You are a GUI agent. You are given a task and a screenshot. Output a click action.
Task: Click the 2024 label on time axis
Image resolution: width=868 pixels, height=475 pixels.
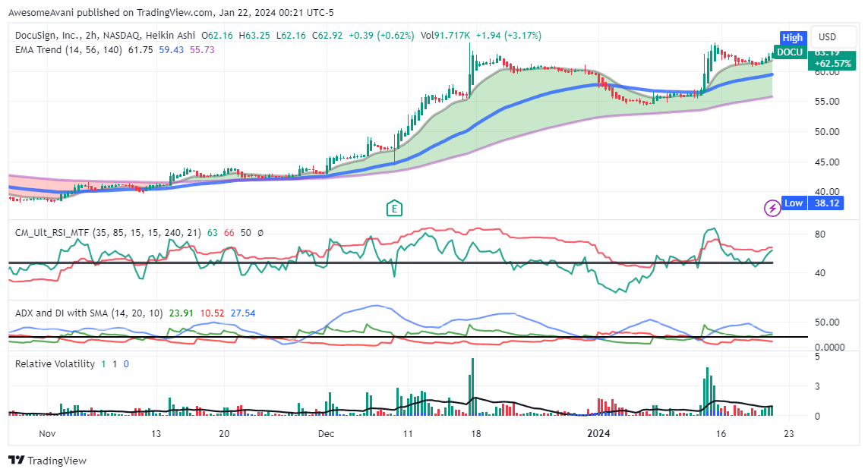[x=598, y=433]
